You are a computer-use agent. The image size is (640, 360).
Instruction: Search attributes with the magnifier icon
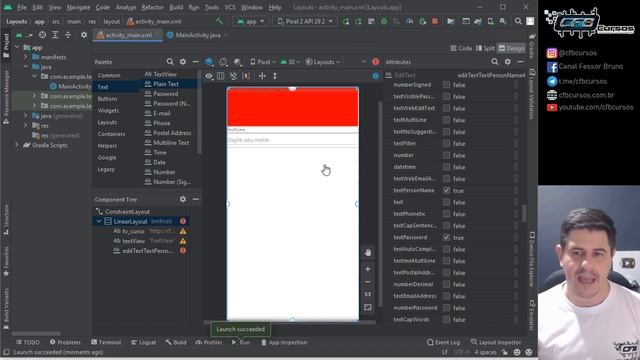click(495, 62)
